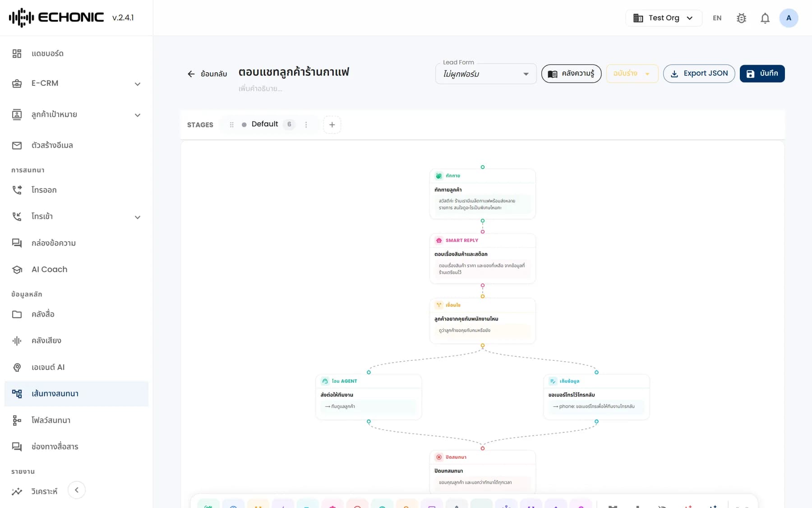Open the message inbox (กล่องข้อความ)
This screenshot has height=508, width=812.
(76, 243)
